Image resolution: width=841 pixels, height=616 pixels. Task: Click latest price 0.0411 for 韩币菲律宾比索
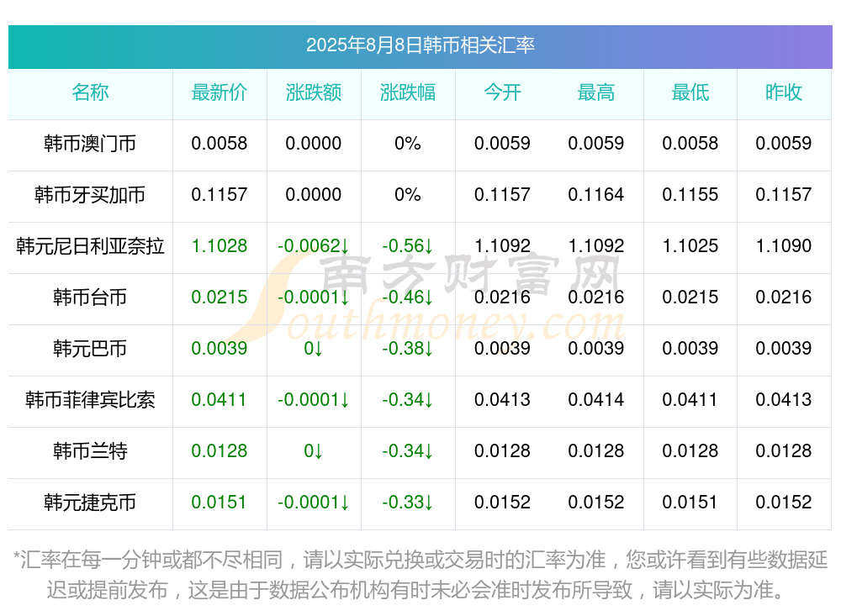tap(219, 399)
